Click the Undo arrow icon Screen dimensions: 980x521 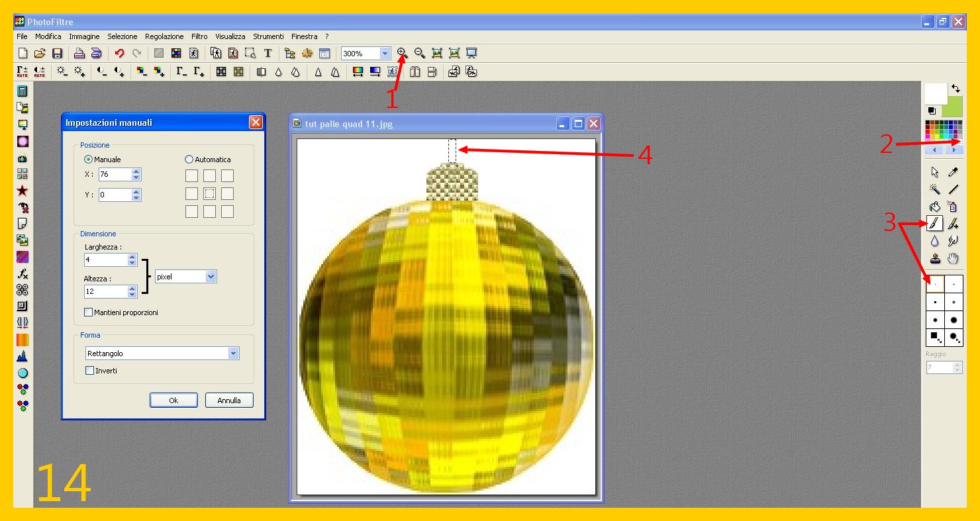[119, 54]
